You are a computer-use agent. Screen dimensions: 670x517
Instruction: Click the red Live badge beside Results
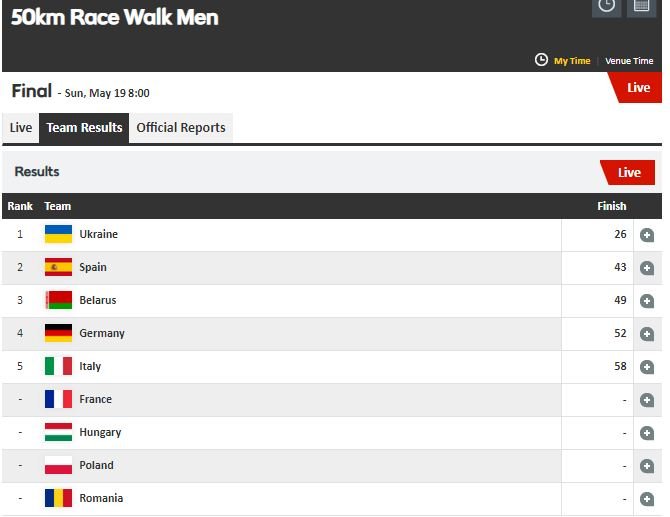(x=628, y=172)
